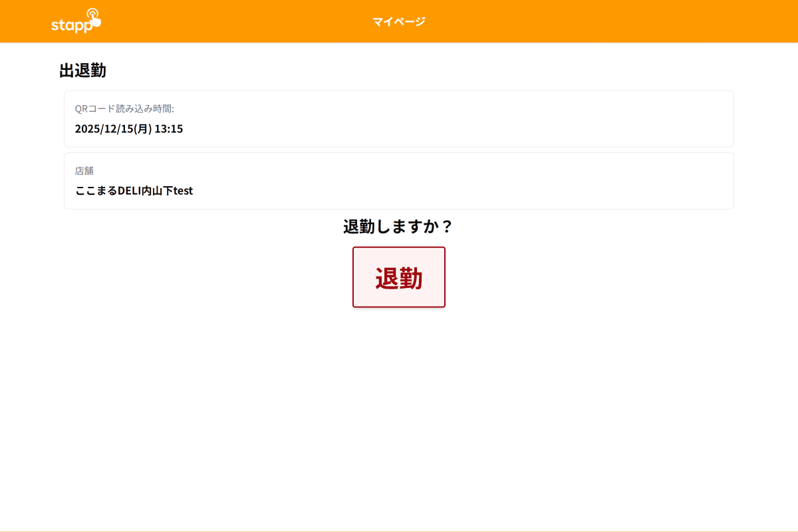Click the orange header between logo and マイページ
Screen dimensions: 798x532
pyautogui.click(x=233, y=21)
